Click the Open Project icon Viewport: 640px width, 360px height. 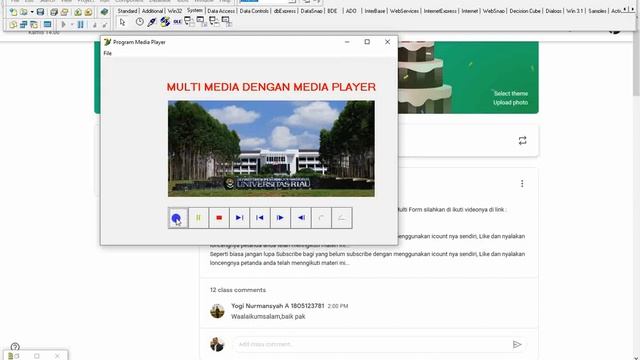point(64,12)
